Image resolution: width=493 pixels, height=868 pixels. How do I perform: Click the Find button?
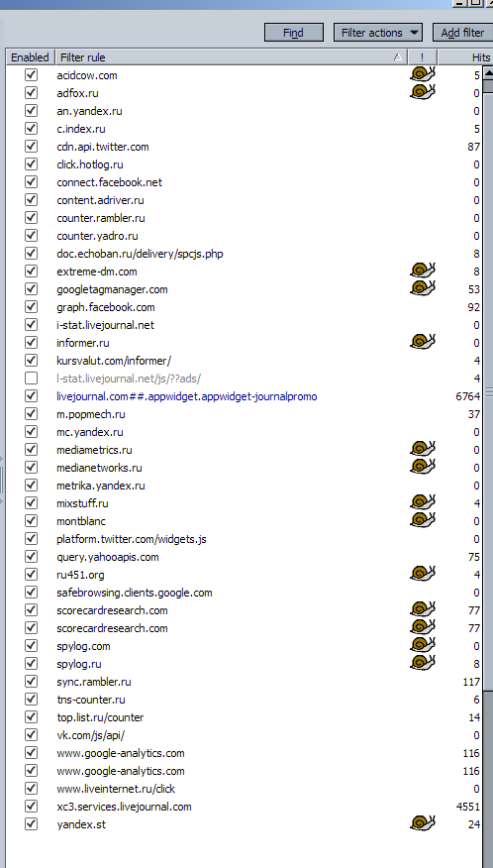294,33
